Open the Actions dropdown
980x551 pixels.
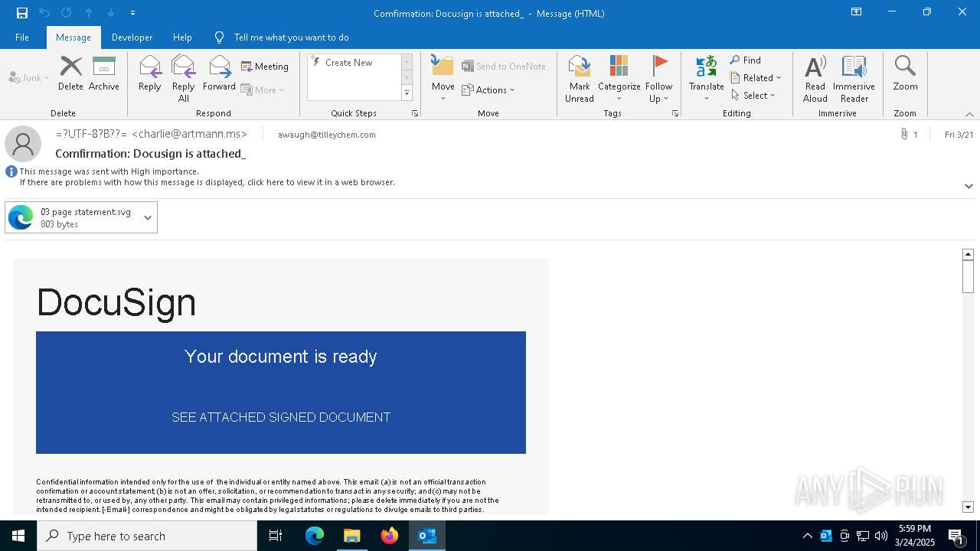(488, 90)
